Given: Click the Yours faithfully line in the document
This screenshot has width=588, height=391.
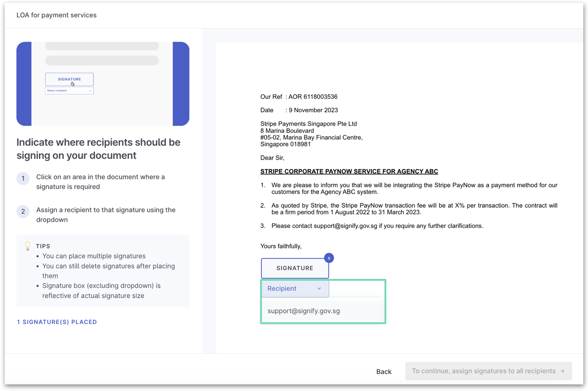Looking at the screenshot, I should coord(281,246).
